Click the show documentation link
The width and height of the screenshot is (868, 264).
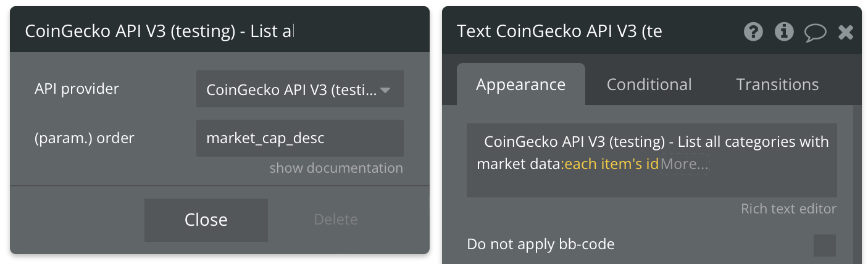336,168
